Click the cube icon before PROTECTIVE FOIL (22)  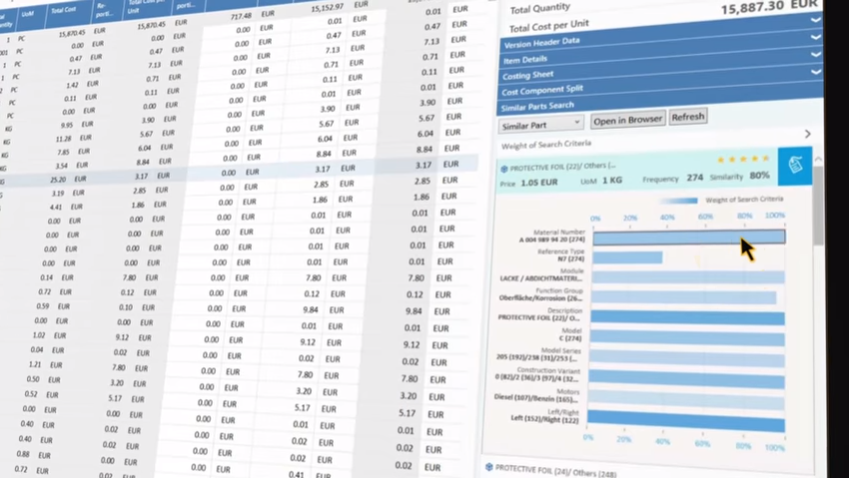tap(504, 169)
